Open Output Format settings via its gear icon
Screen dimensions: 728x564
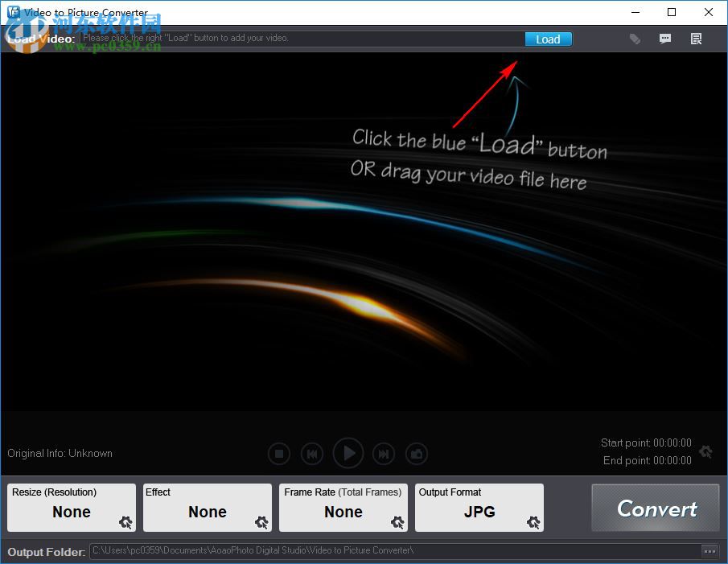click(x=533, y=523)
